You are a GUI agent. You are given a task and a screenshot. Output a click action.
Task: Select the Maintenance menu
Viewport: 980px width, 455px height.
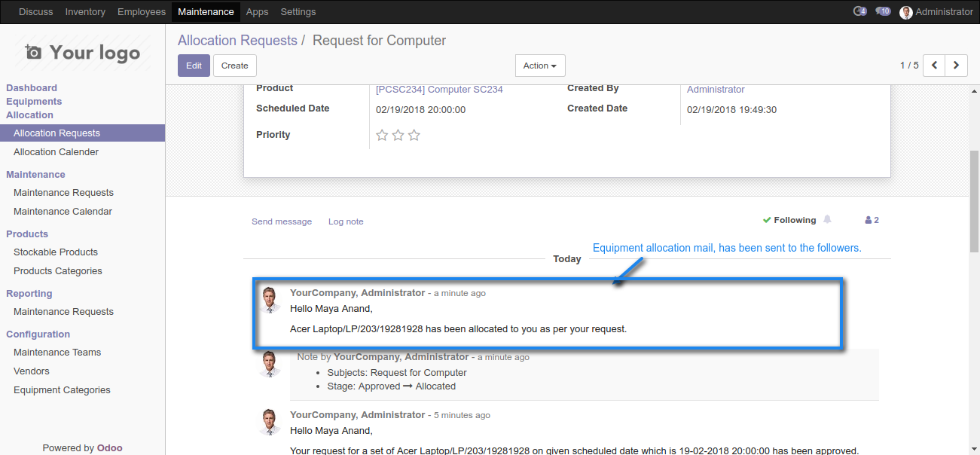(x=206, y=11)
